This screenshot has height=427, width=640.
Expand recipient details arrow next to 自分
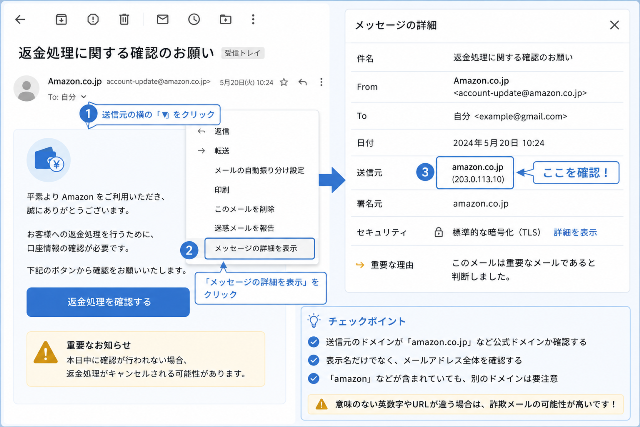(x=84, y=97)
